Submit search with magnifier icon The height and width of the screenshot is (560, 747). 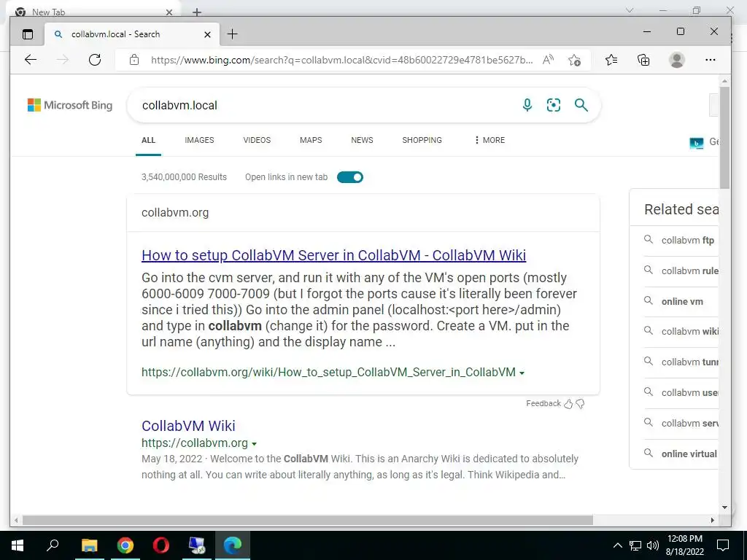581,105
